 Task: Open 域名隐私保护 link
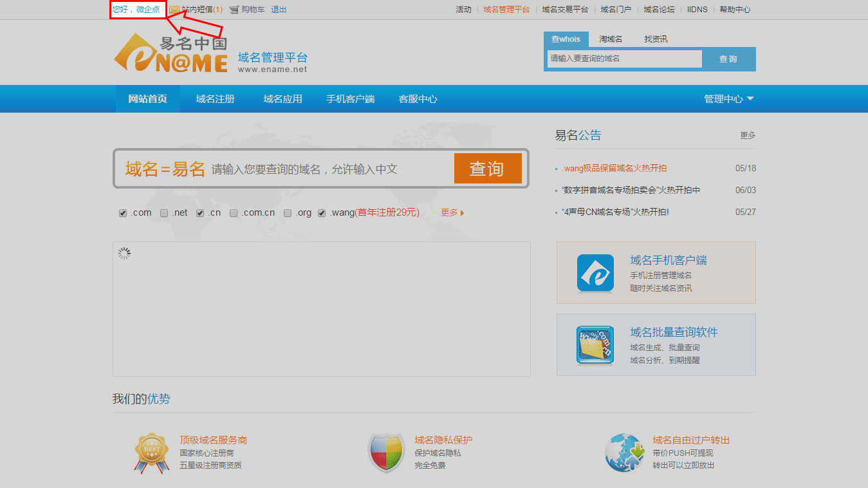(443, 440)
